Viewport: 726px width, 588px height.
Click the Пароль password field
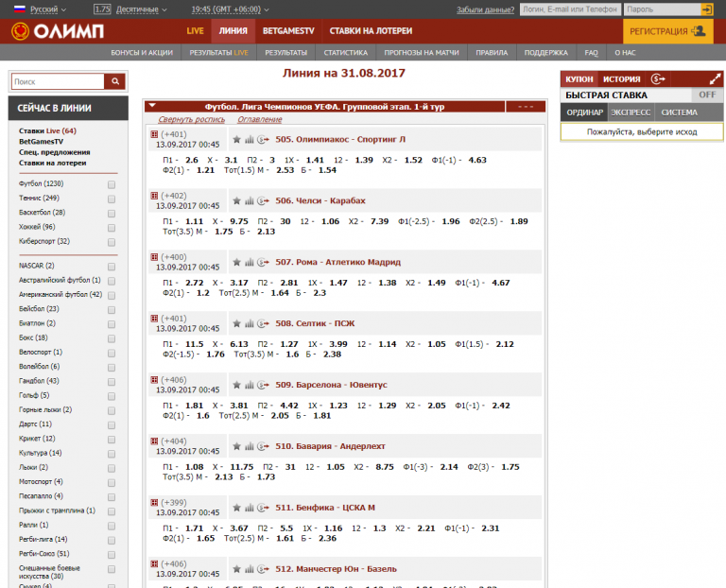point(662,9)
